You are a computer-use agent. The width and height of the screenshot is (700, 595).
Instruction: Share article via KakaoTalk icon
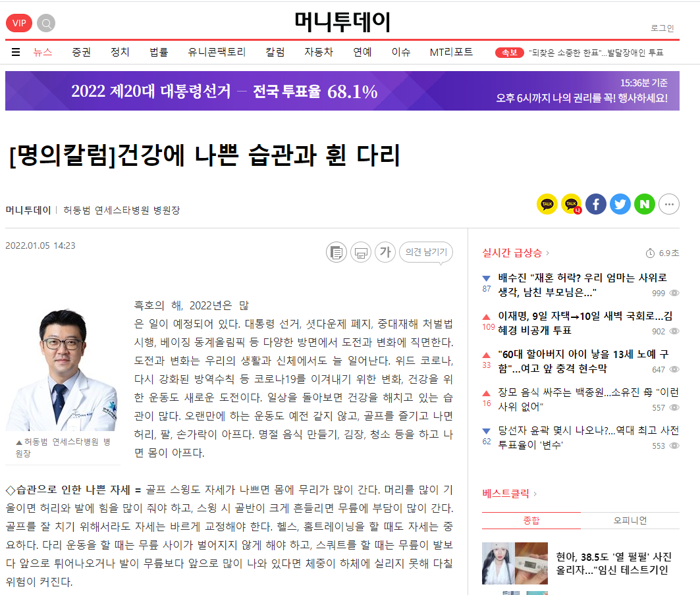(x=547, y=205)
